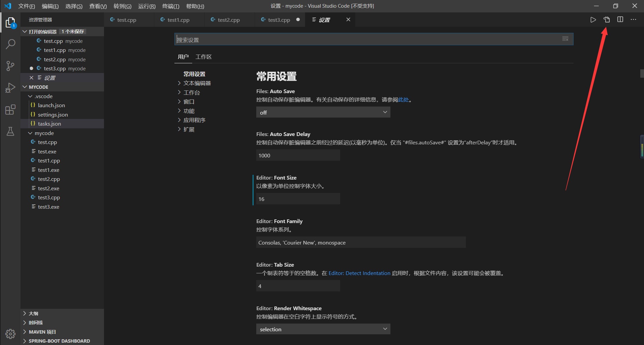Open the 帮助(H) menu
This screenshot has height=345, width=644.
[x=195, y=6]
